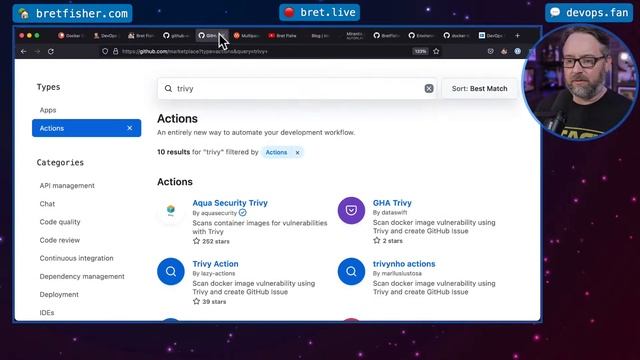Click the shield tracking protection icon

coord(105,51)
